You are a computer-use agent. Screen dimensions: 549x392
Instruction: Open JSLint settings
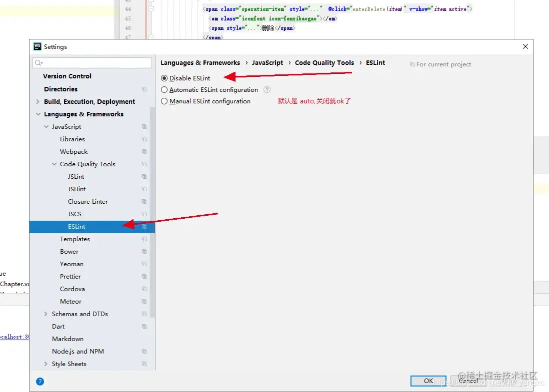point(76,177)
